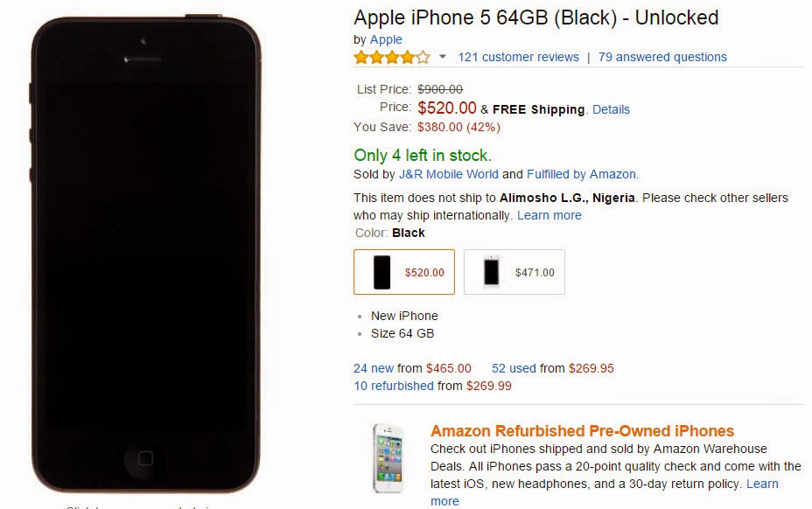Click the white iPhone swatch thumbnail icon

click(492, 272)
